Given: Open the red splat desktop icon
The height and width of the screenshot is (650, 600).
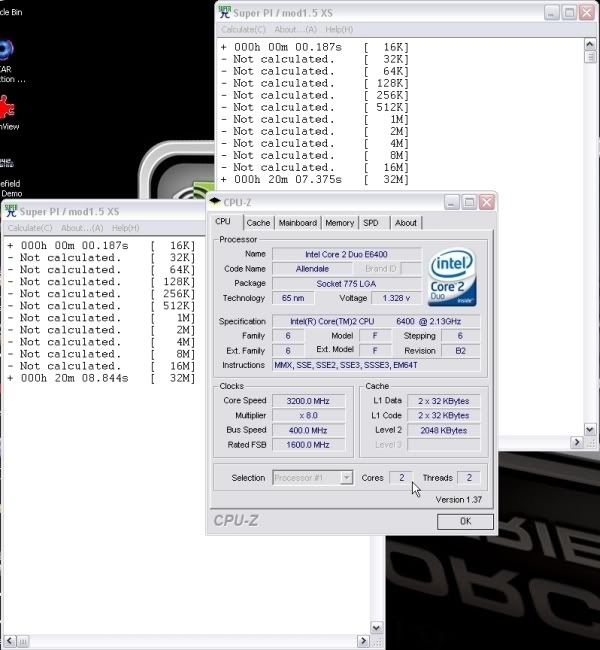Looking at the screenshot, I should click(7, 107).
